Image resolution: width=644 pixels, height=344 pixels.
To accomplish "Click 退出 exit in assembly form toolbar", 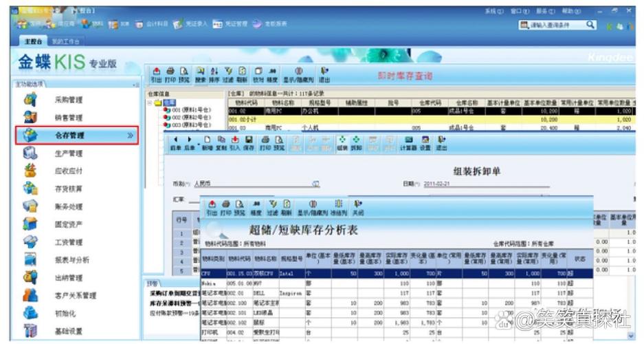I will 441,143.
